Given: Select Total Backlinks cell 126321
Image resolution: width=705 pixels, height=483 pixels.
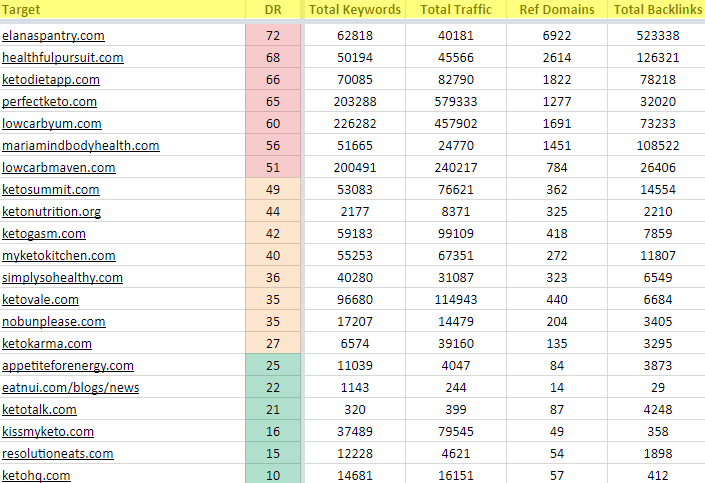Looking at the screenshot, I should [657, 58].
